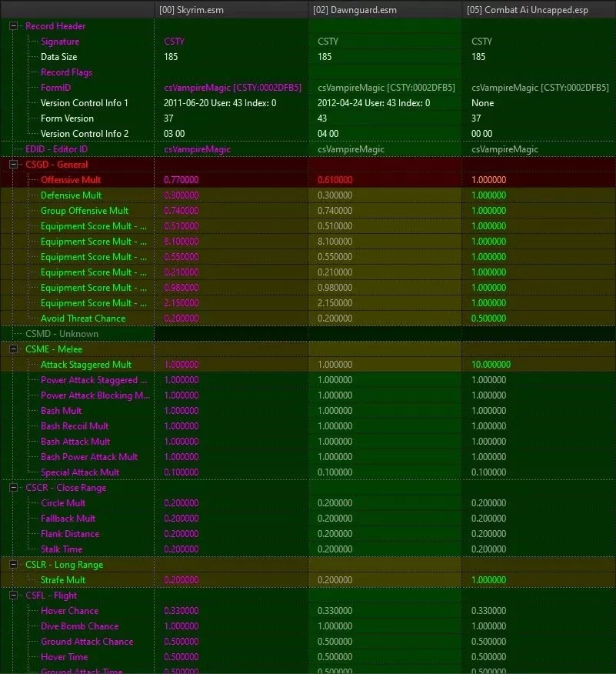Screen dimensions: 616x674
Task: Click the 03 00 Version Control Info 2 value
Action: (x=174, y=134)
